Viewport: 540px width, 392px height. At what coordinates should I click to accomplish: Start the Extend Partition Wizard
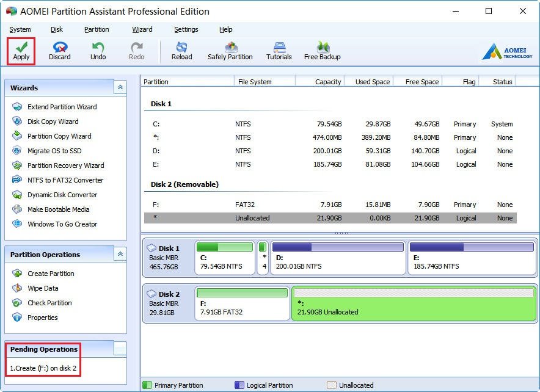(x=62, y=107)
